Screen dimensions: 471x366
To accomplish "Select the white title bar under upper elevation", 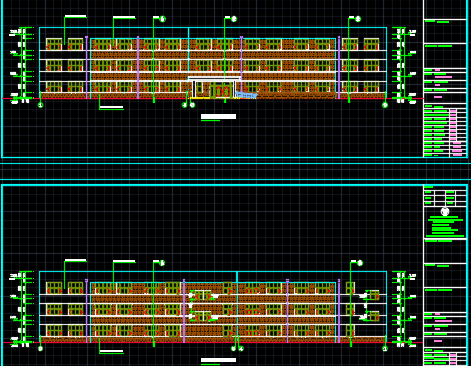I will tap(218, 116).
